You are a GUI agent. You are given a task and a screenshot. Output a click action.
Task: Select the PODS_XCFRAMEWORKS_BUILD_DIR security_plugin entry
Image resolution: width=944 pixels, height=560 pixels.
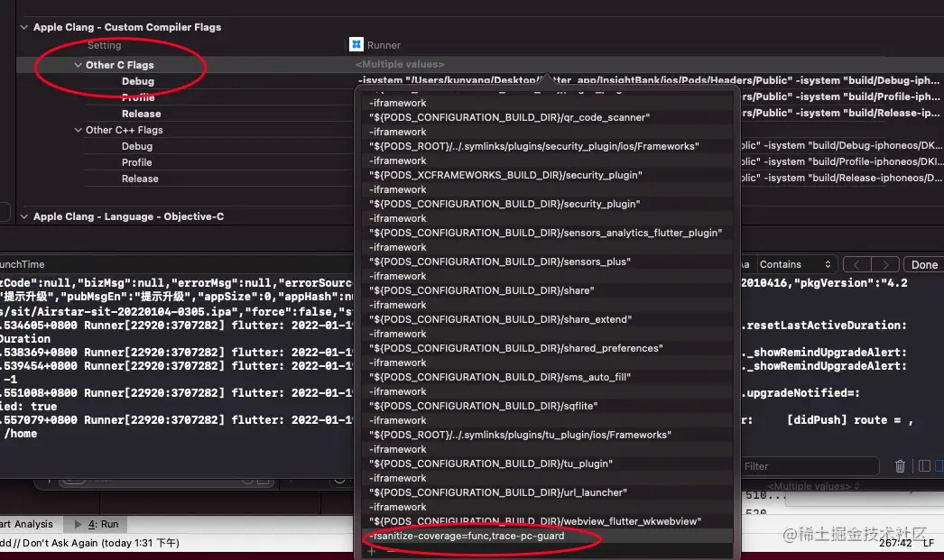(x=505, y=175)
